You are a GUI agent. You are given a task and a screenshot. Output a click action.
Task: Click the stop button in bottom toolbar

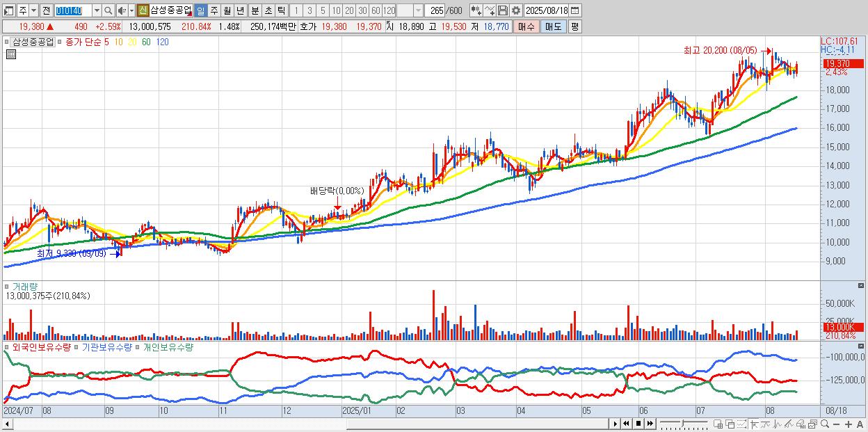638,424
